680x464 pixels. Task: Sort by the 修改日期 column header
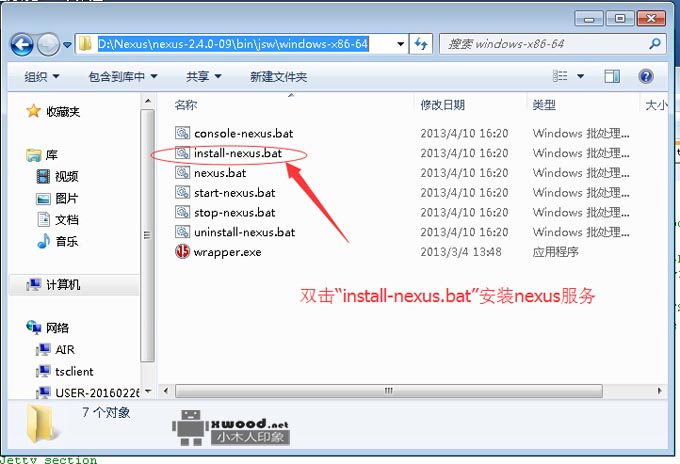[x=442, y=105]
